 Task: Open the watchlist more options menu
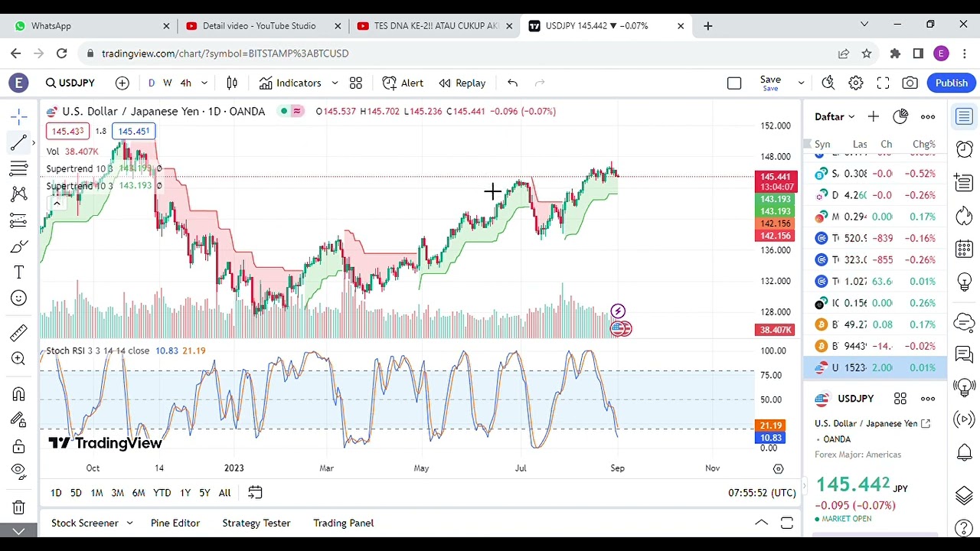click(928, 116)
